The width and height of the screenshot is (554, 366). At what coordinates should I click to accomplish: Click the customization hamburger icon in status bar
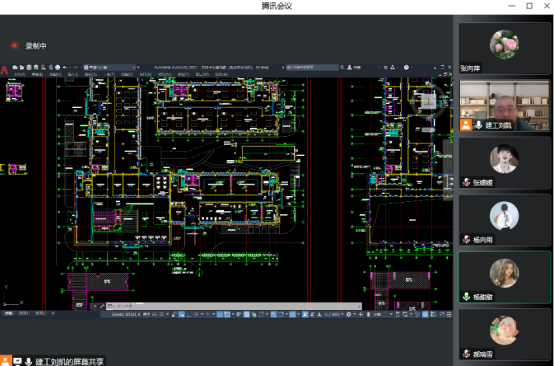tap(449, 314)
